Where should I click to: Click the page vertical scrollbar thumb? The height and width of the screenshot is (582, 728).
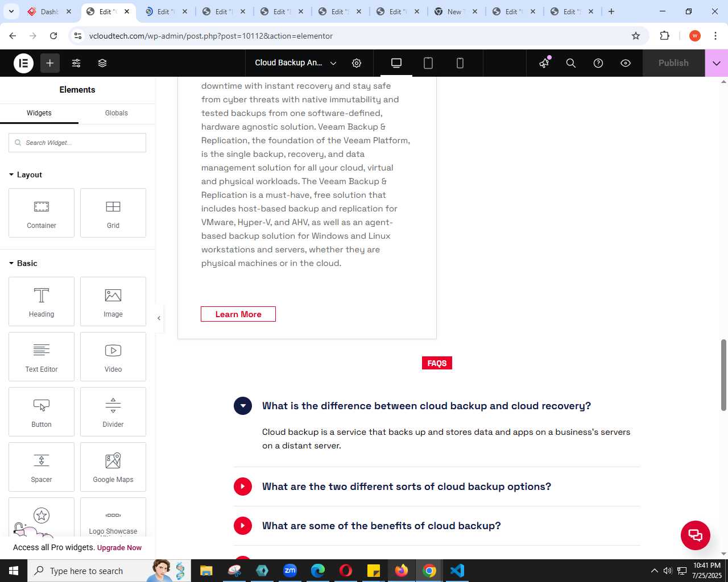coord(723,375)
